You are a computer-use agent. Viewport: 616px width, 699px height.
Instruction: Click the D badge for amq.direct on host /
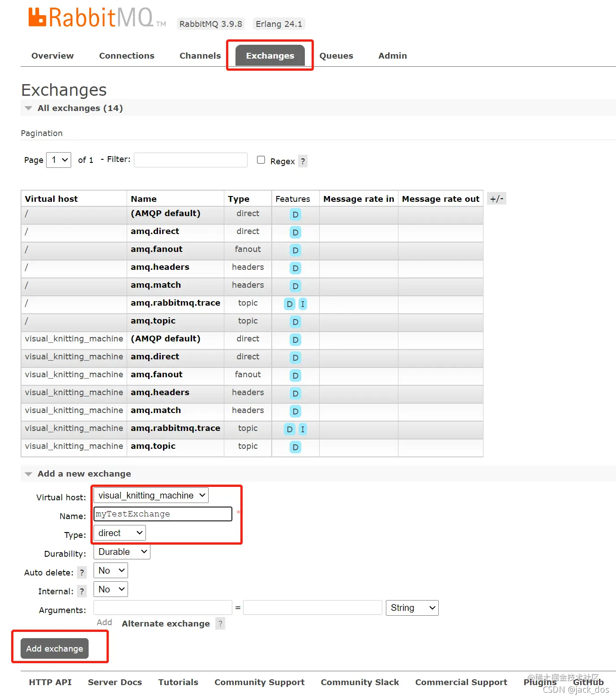click(x=295, y=232)
